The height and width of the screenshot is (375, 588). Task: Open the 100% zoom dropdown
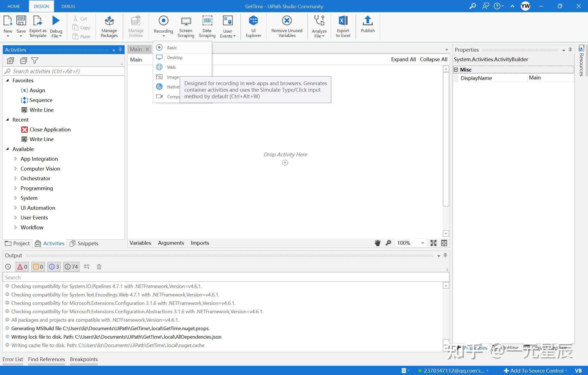point(422,243)
